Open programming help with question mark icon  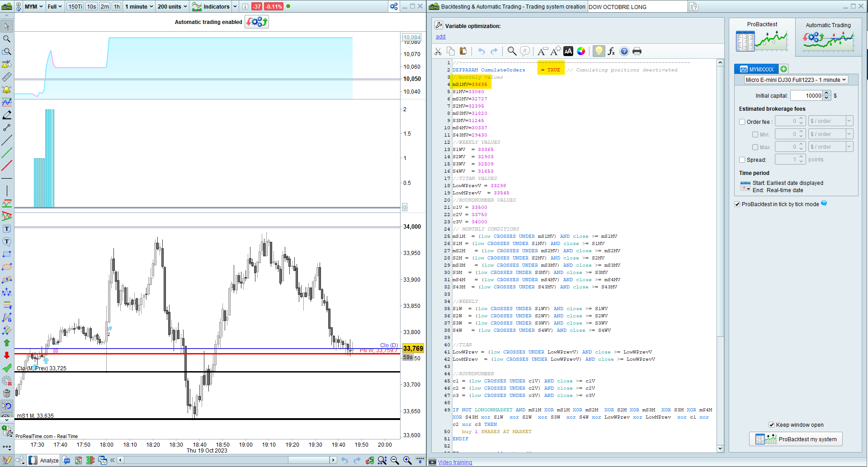(624, 52)
